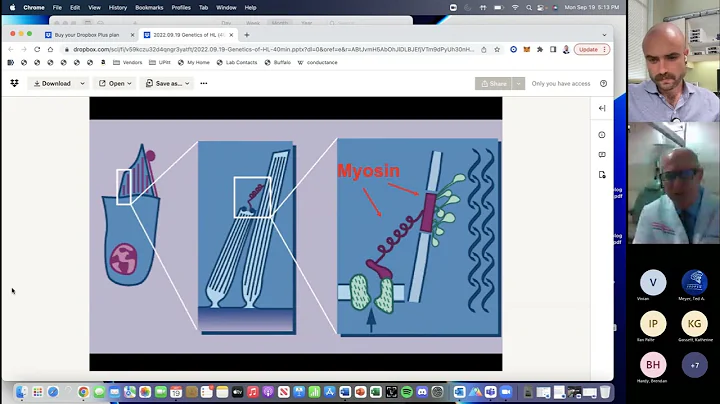Open the comments icon in sidebar
The image size is (720, 404).
point(602,155)
